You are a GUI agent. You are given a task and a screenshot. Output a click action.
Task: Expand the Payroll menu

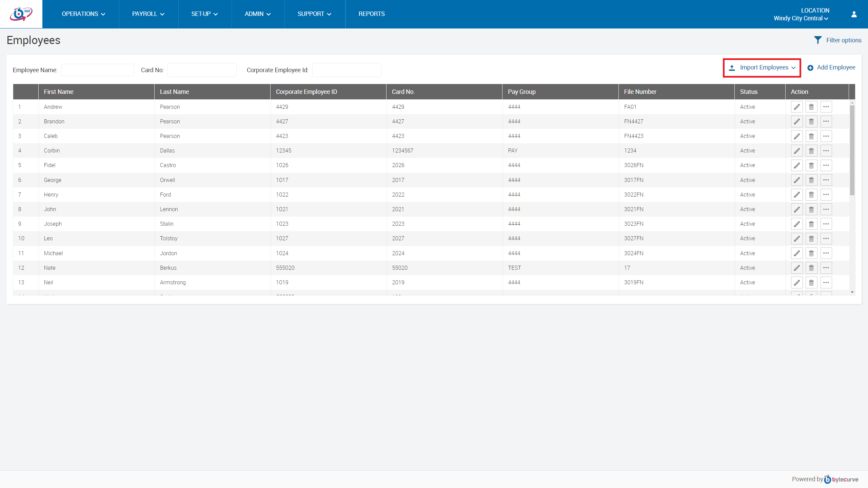pos(148,14)
